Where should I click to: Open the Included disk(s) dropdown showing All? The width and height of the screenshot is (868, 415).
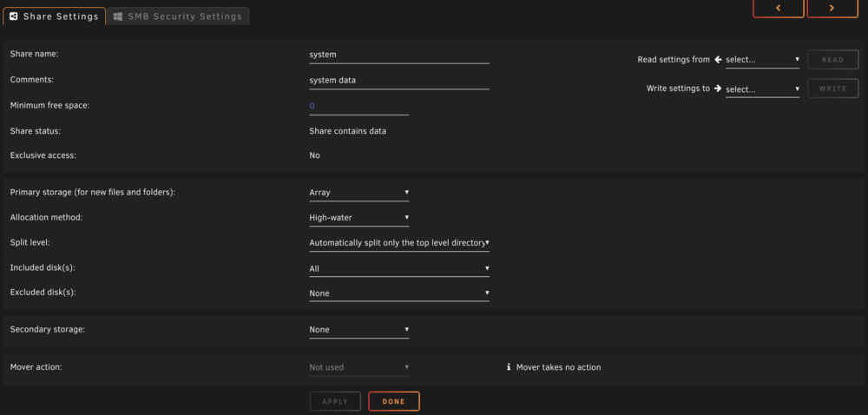(x=399, y=268)
